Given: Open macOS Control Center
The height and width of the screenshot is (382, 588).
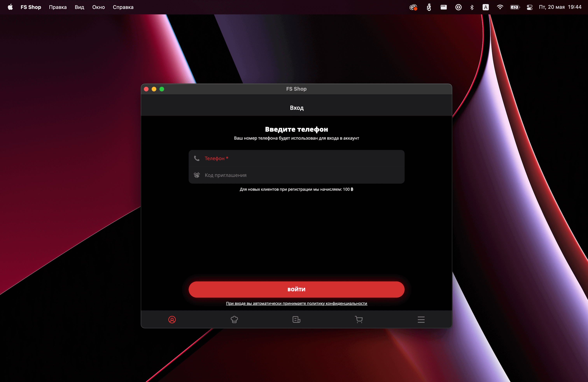Looking at the screenshot, I should pos(529,7).
